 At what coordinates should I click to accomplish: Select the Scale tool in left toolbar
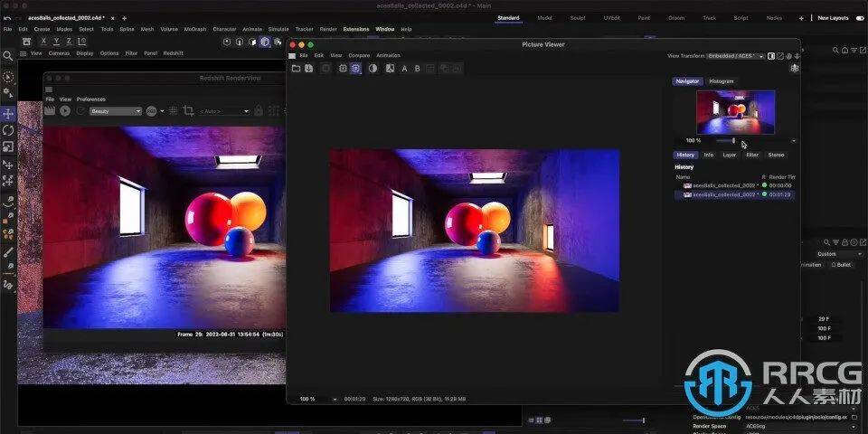point(8,146)
